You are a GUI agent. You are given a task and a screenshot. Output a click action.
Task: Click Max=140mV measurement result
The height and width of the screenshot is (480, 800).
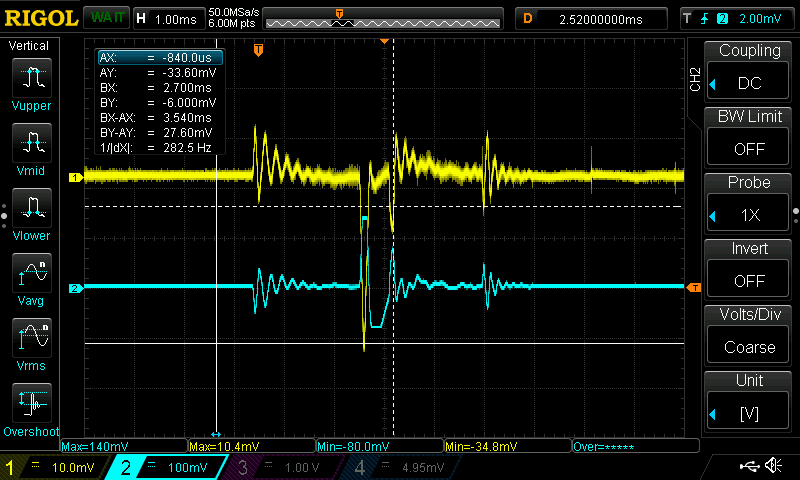[124, 446]
